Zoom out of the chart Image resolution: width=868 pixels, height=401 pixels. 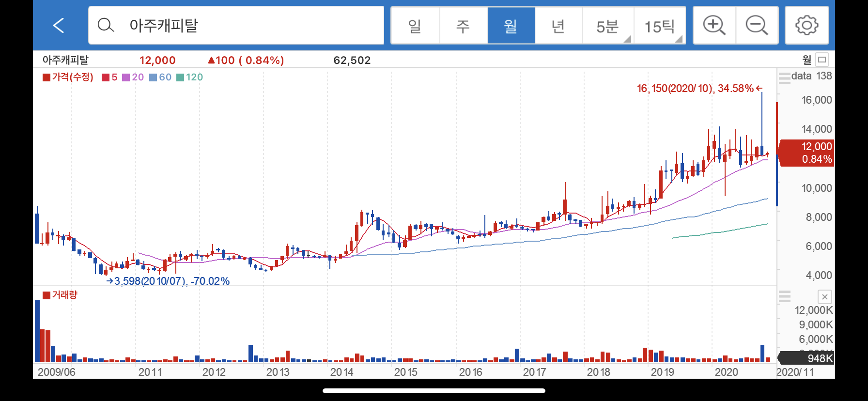757,25
